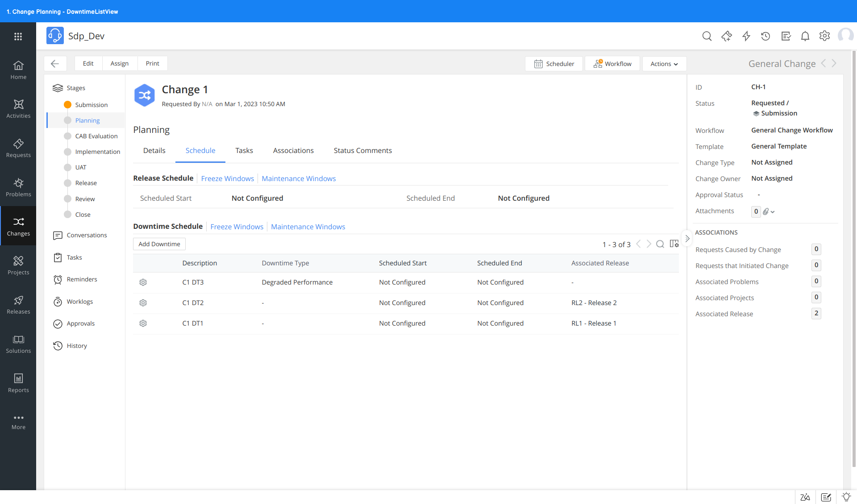857x504 pixels.
Task: Click the language ZA icon in bottom bar
Action: pyautogui.click(x=805, y=497)
